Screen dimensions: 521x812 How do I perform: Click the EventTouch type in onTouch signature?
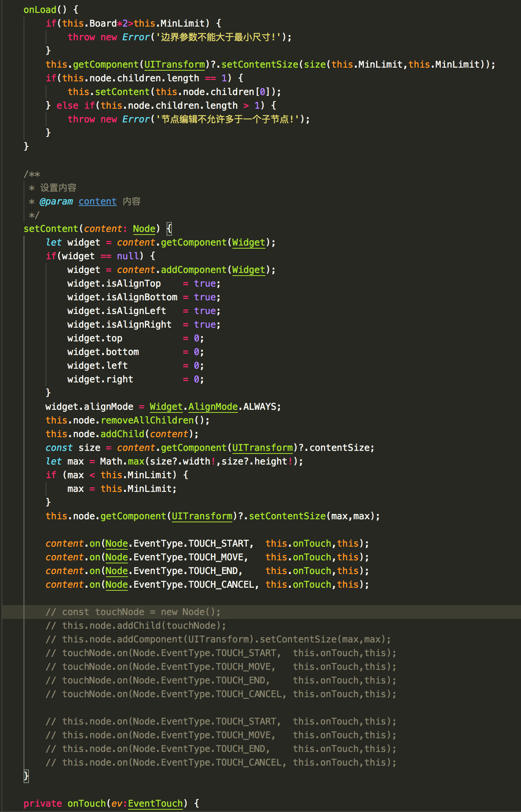point(155,803)
